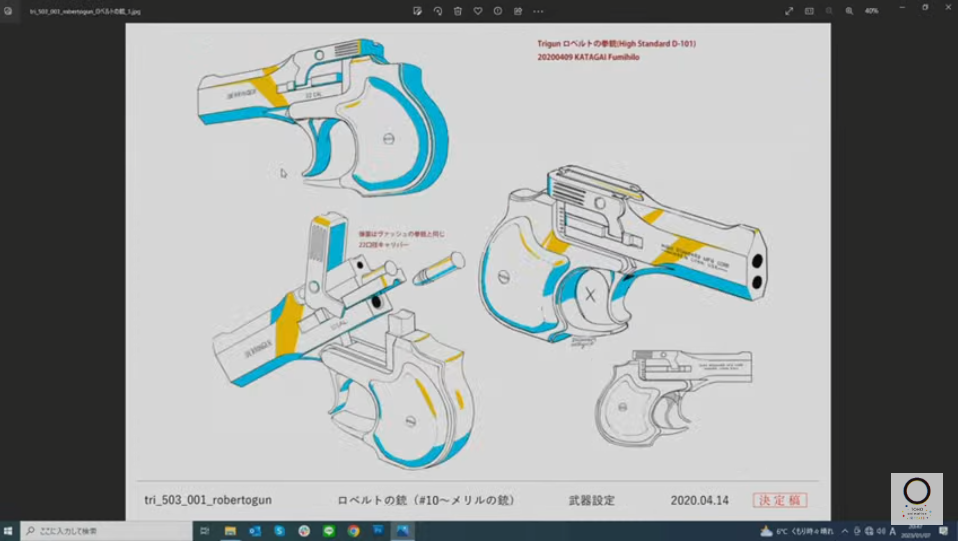Click the network globe tray icon
958x541 pixels.
pyautogui.click(x=869, y=531)
